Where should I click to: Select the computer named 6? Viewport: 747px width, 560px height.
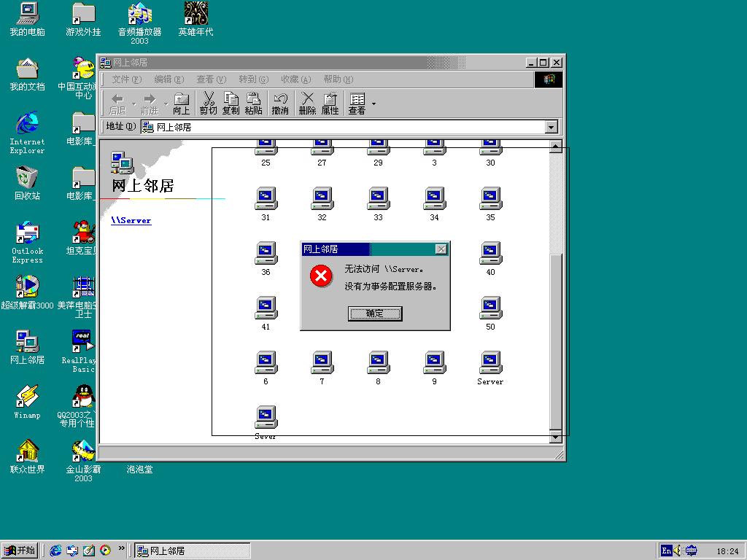[x=266, y=368]
